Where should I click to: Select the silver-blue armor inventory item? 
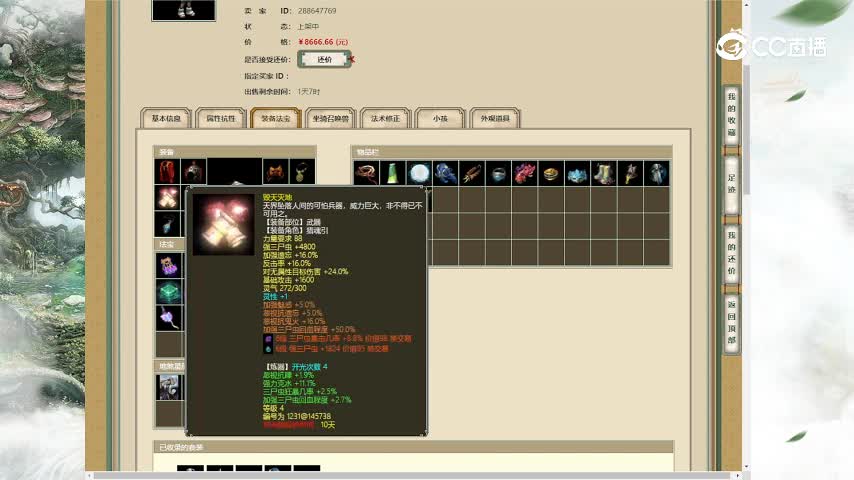point(657,173)
